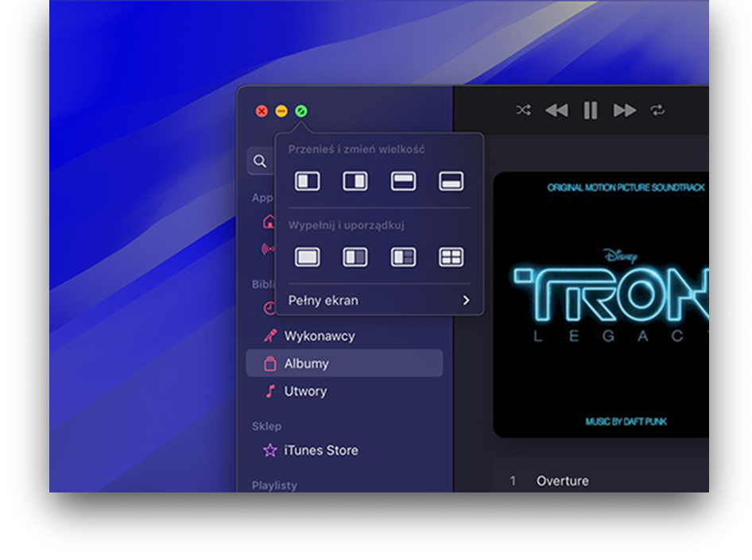
Task: Pause the current song
Action: pyautogui.click(x=591, y=110)
